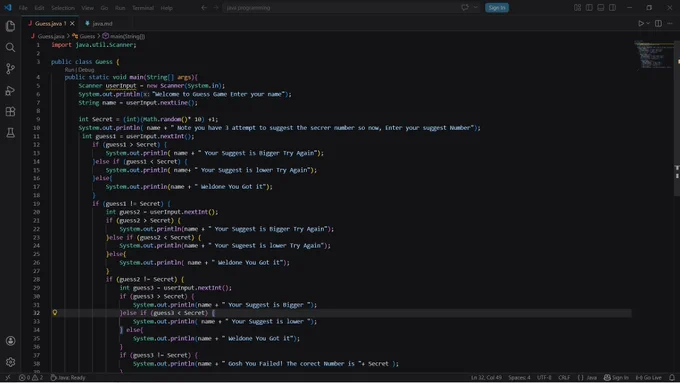The image size is (680, 383).
Task: Open the Extensions view
Action: pyautogui.click(x=10, y=111)
